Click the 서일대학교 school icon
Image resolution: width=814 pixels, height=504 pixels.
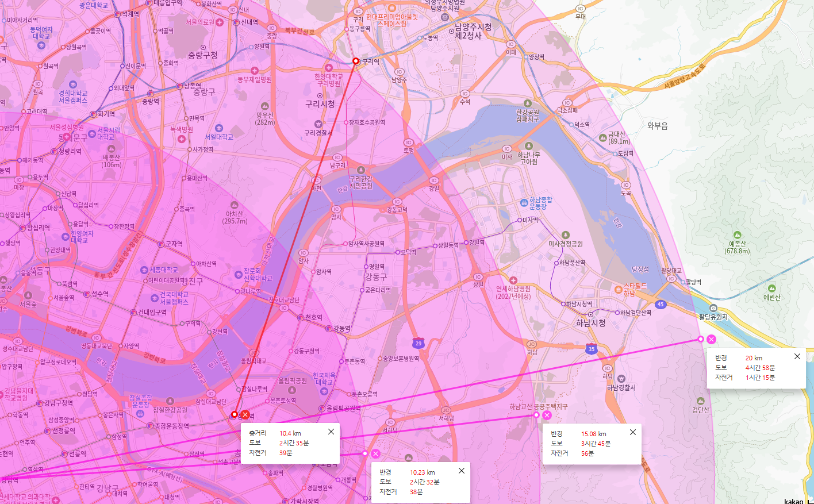[x=219, y=128]
